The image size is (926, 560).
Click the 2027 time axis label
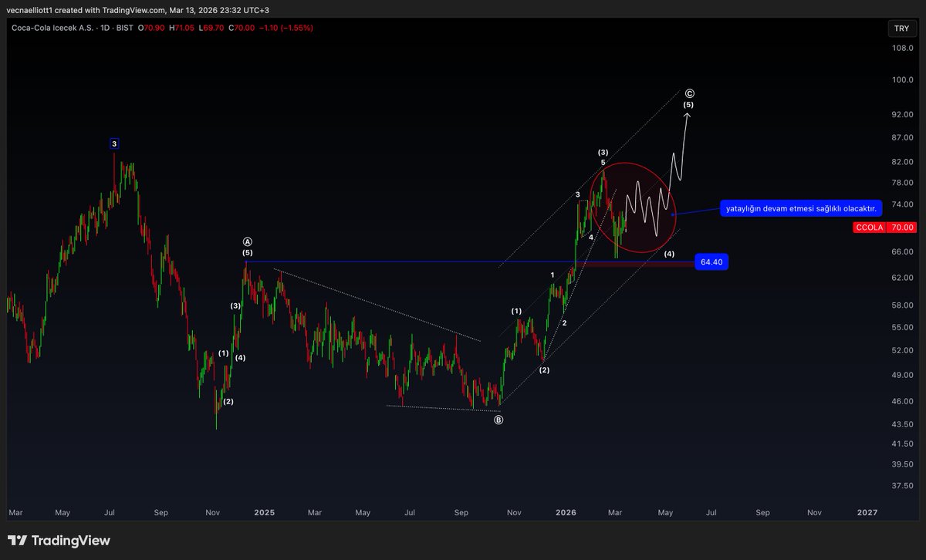867,511
